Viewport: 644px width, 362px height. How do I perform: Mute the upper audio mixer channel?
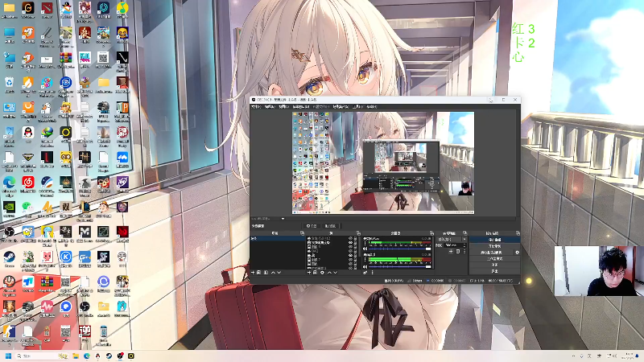point(365,249)
